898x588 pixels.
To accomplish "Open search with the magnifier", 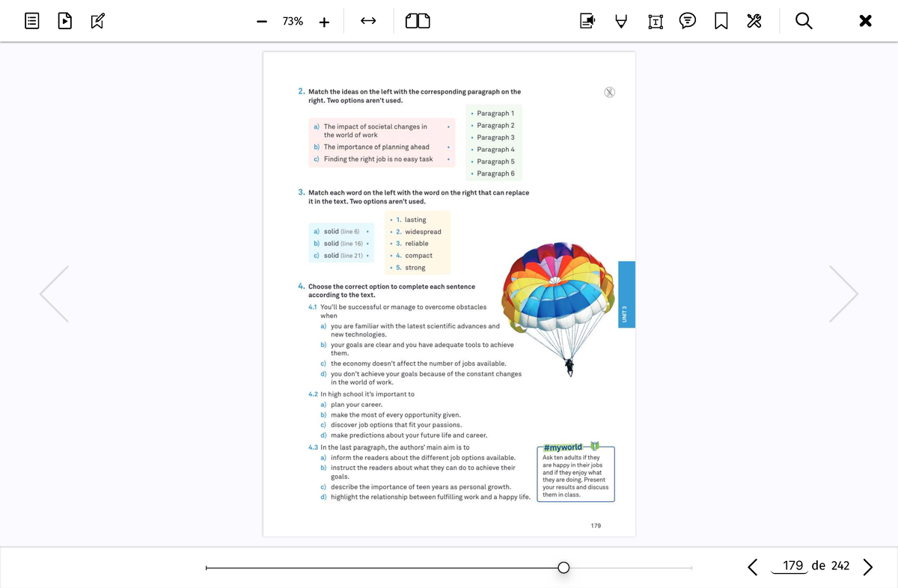I will pos(803,22).
